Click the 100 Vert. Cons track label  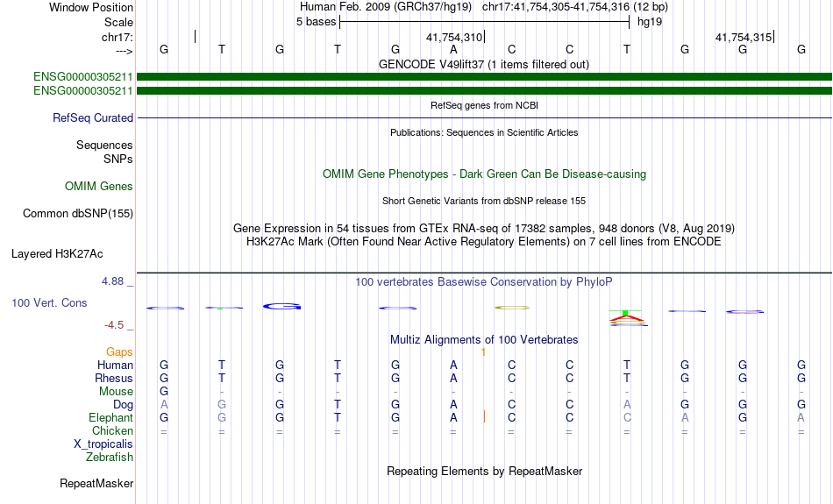49,302
